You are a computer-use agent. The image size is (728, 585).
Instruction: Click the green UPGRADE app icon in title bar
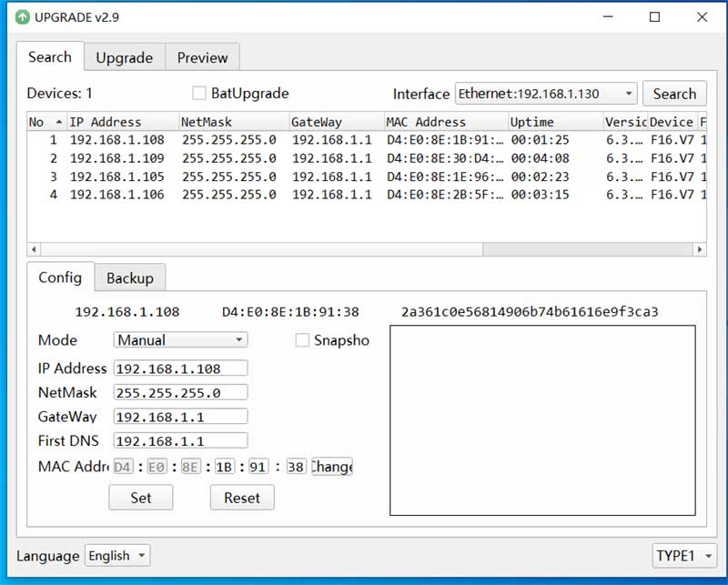click(22, 17)
